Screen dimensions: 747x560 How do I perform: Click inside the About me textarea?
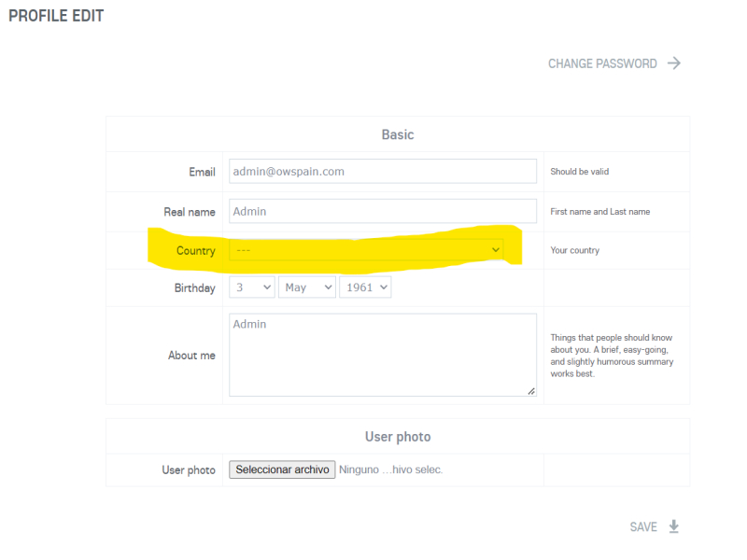pos(383,355)
